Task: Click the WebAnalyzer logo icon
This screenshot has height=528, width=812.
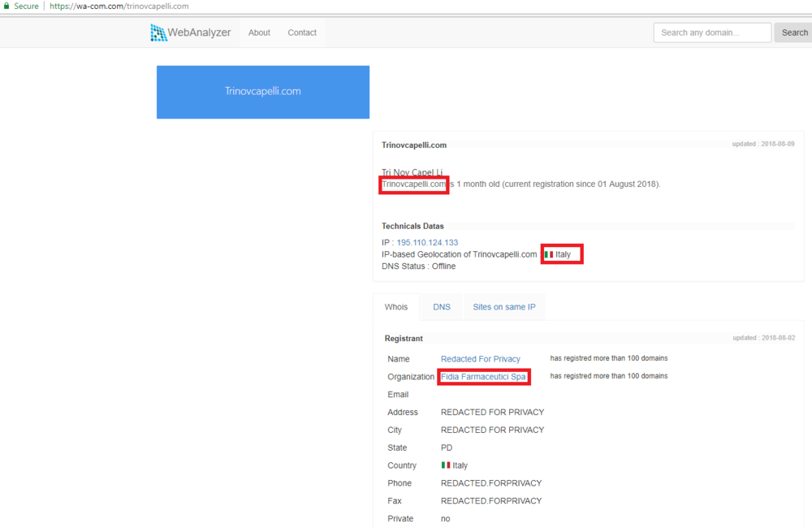Action: click(x=158, y=32)
